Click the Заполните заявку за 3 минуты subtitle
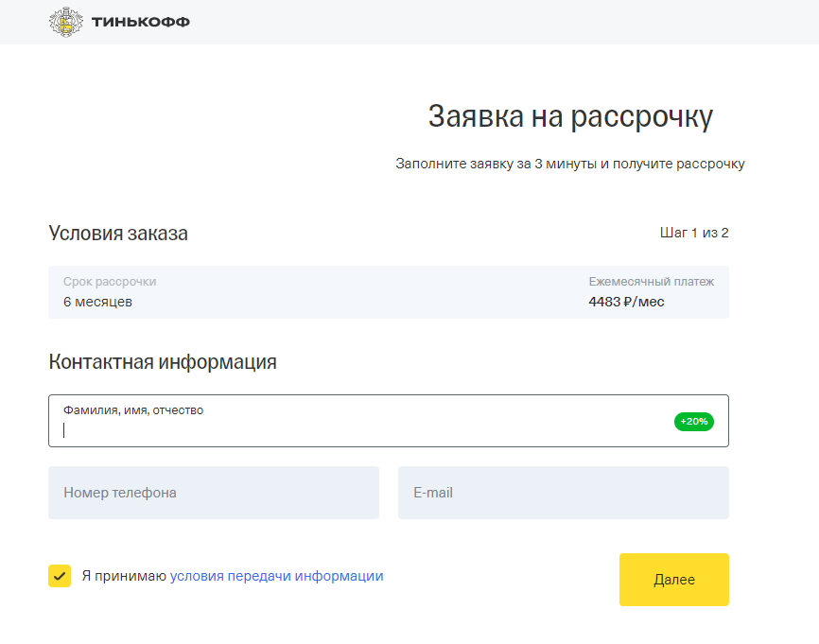The width and height of the screenshot is (819, 644). [570, 164]
